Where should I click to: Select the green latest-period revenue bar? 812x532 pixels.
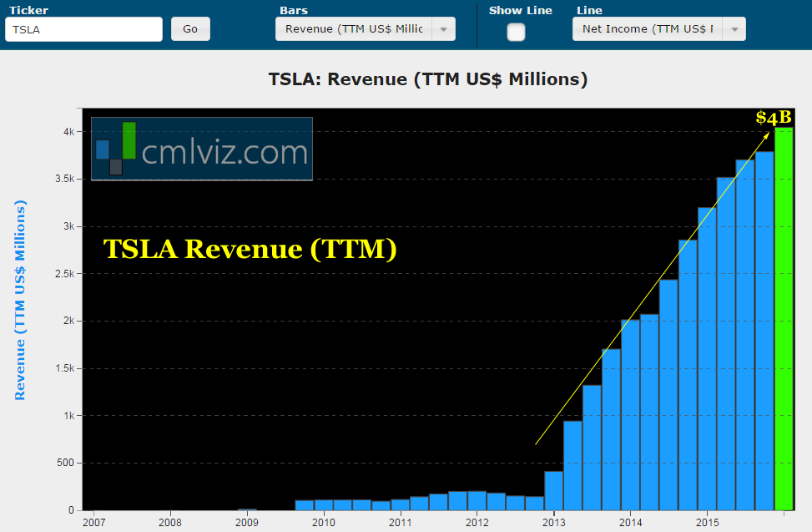click(x=784, y=318)
